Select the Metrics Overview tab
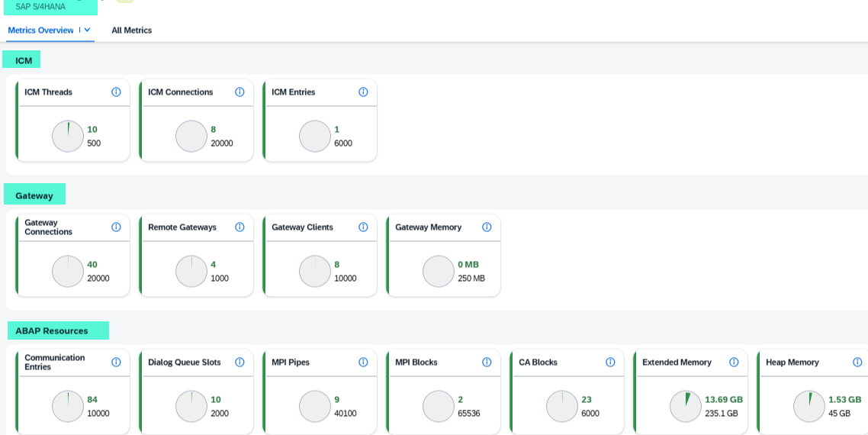This screenshot has height=435, width=868. click(x=40, y=31)
